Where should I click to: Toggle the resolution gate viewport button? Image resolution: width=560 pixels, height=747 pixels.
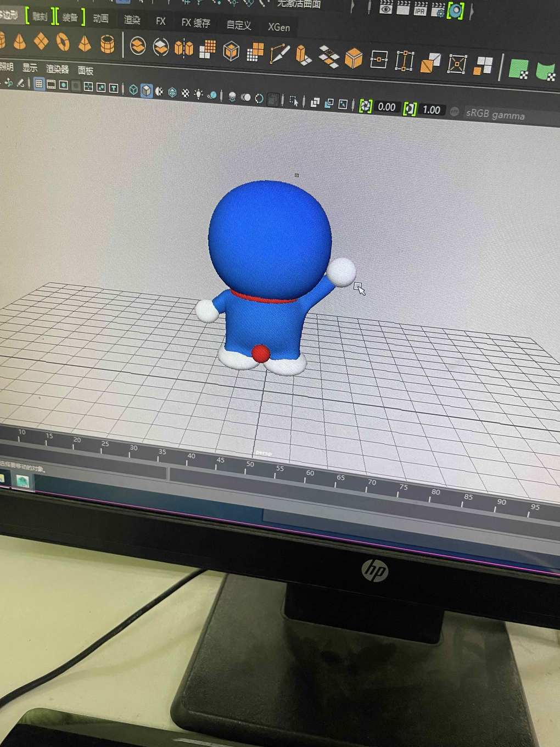(x=64, y=85)
